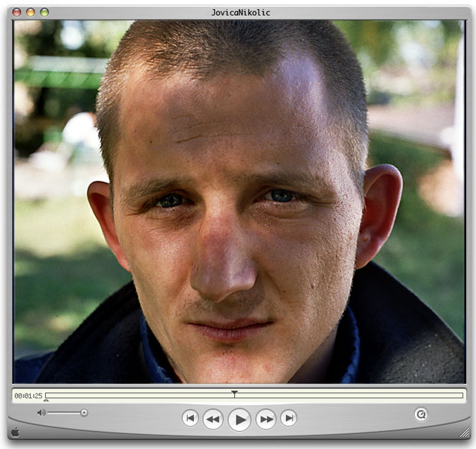Click the selection marker at timeline start

46,400
